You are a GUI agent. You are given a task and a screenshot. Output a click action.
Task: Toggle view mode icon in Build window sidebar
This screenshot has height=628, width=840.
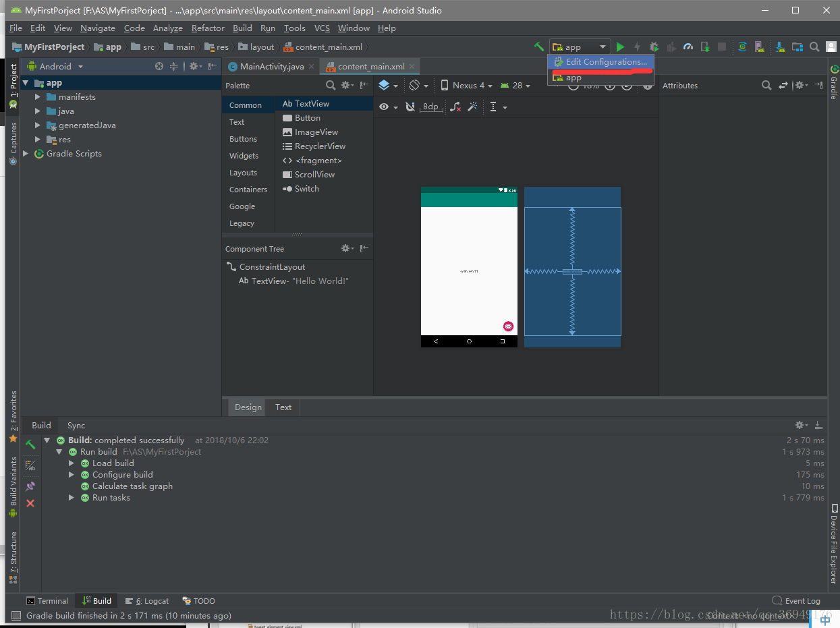30,465
